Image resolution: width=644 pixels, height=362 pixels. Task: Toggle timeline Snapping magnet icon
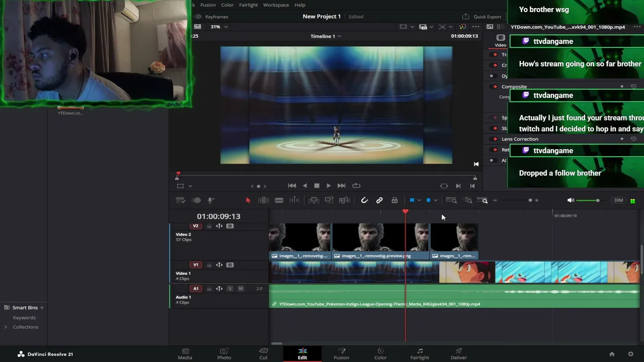pyautogui.click(x=364, y=200)
